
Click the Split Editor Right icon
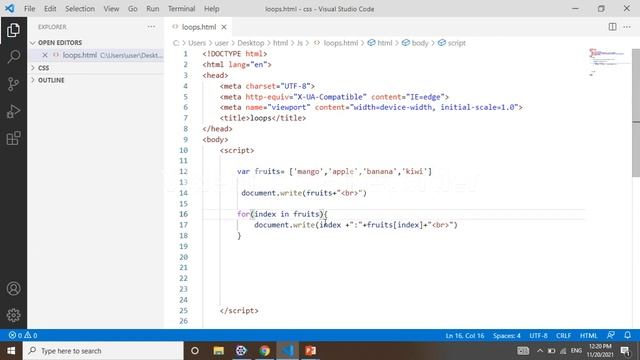pos(612,27)
